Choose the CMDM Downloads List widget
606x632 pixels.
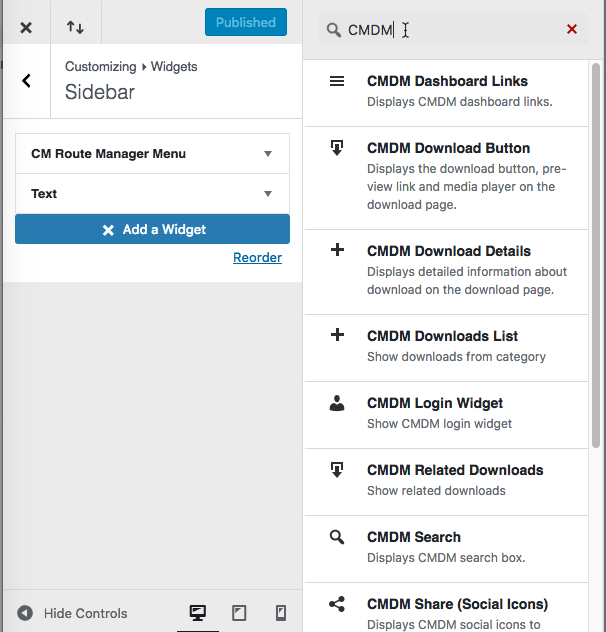[446, 348]
